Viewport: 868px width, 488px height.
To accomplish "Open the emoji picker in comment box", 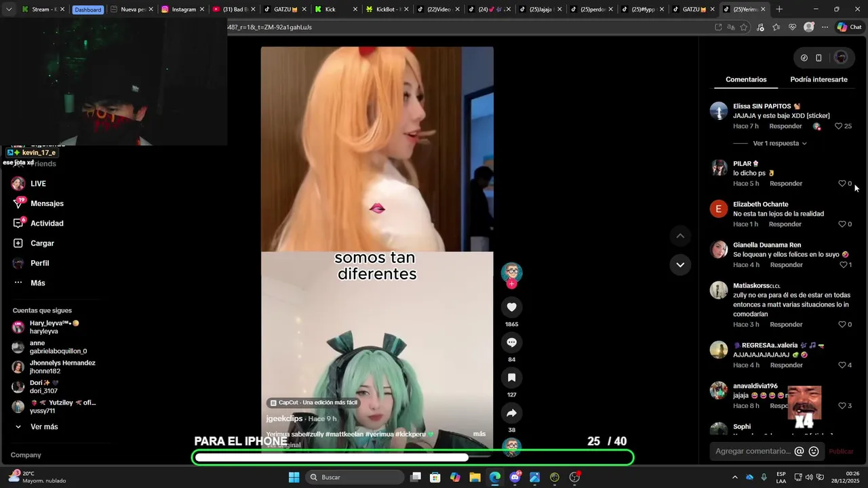I will pyautogui.click(x=814, y=451).
